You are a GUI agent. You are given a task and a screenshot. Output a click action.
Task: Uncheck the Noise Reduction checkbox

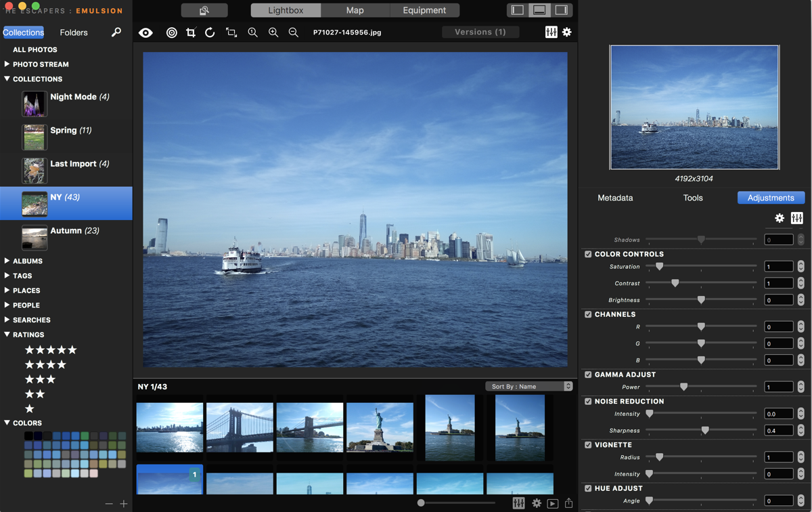pos(588,401)
